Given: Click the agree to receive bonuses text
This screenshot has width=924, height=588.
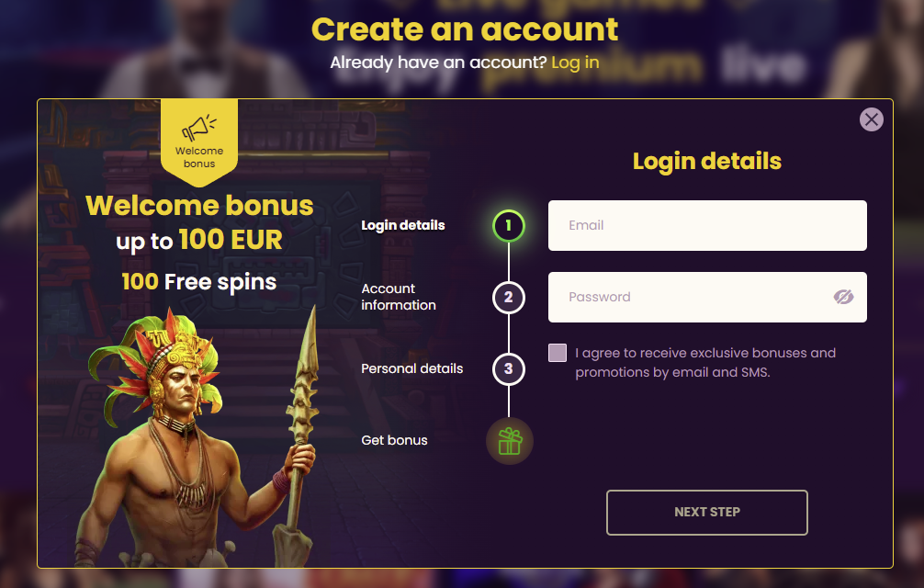Looking at the screenshot, I should pyautogui.click(x=705, y=362).
